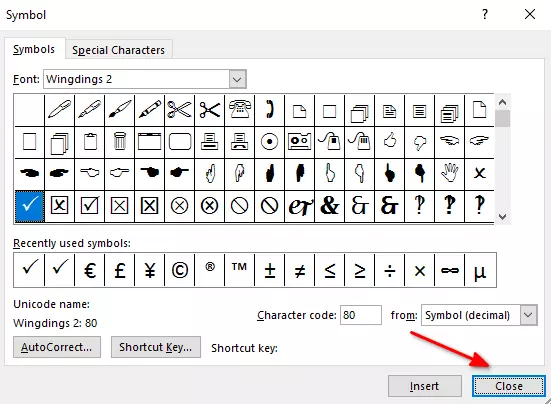Expand the Symbol (decimal) from dropdown
This screenshot has width=551, height=404.
(x=528, y=315)
